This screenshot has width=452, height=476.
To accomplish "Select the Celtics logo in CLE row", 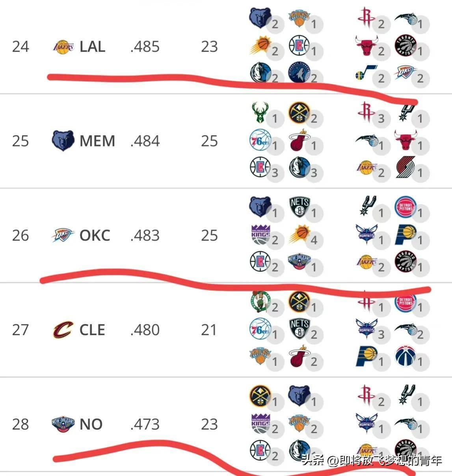I will coord(260,302).
